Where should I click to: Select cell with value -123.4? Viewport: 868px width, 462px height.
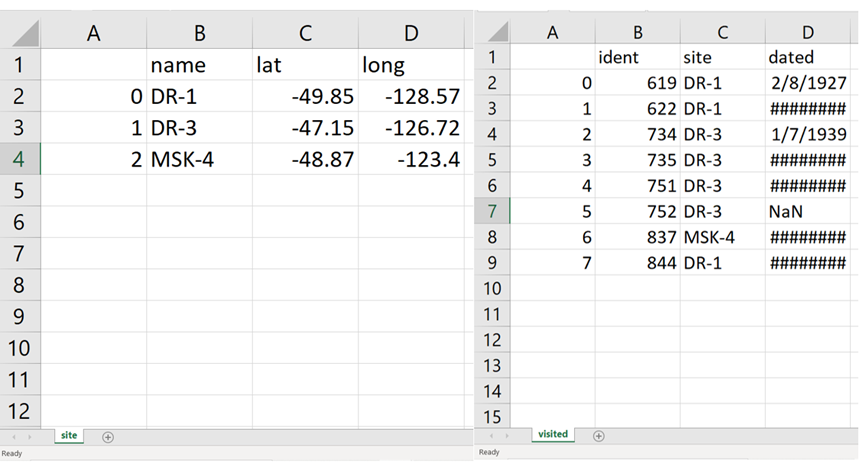[411, 159]
